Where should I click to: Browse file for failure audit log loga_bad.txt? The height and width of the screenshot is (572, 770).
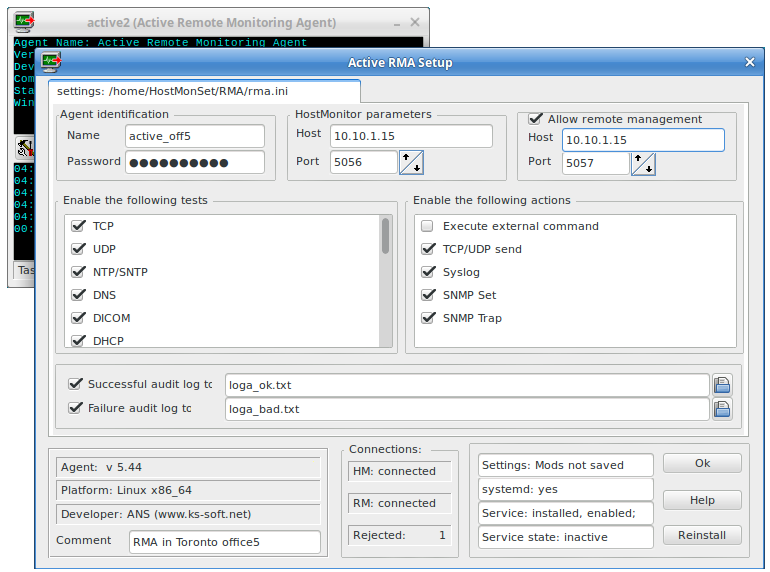722,409
